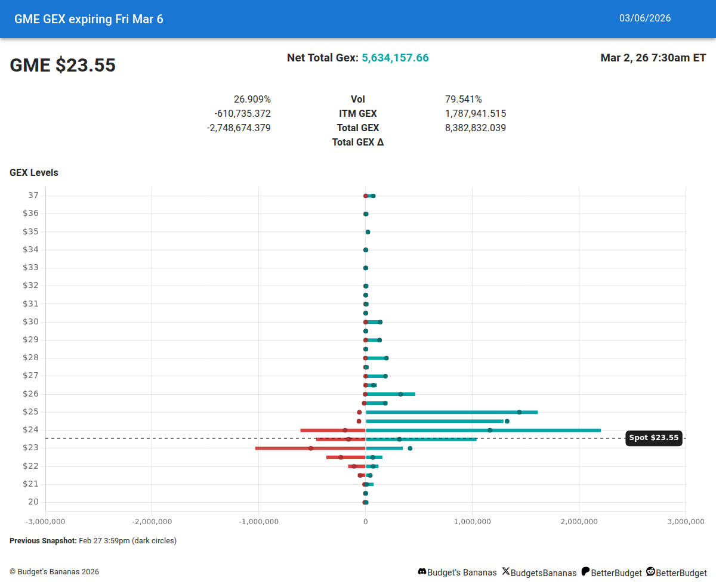Image resolution: width=716 pixels, height=588 pixels.
Task: Click the X logo beside BudgetsBananas
Action: coord(506,571)
